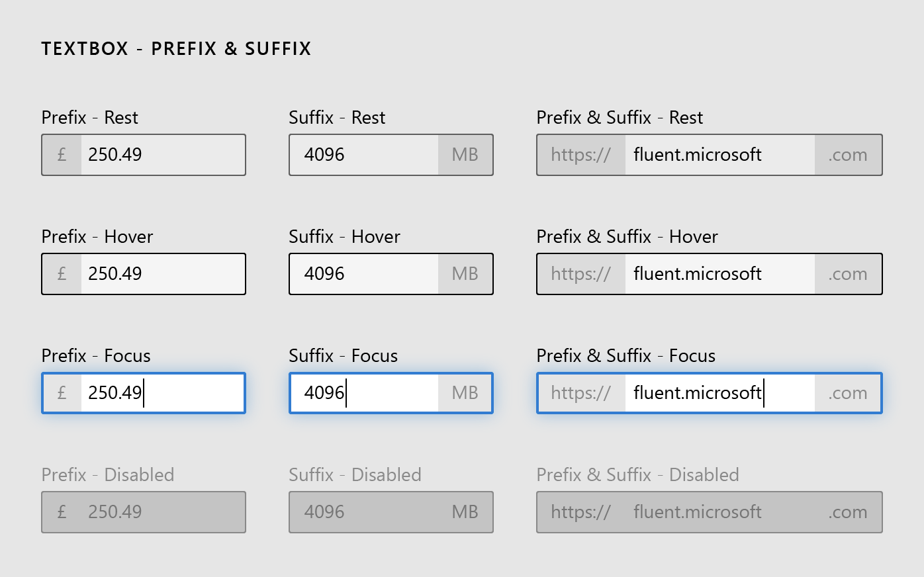Click the https:// prefix in Prefix & Suffix - Rest
924x577 pixels.
(x=580, y=155)
